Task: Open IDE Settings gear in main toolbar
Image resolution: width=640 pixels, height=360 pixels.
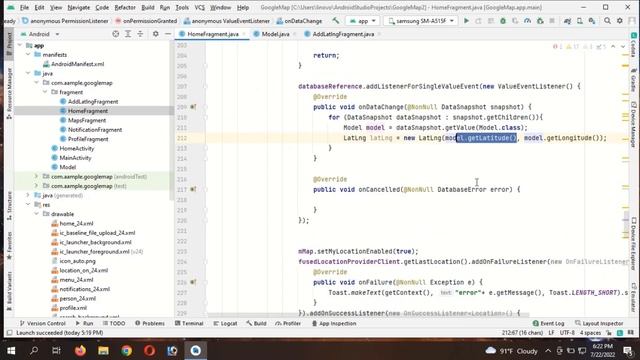Action: pos(619,21)
